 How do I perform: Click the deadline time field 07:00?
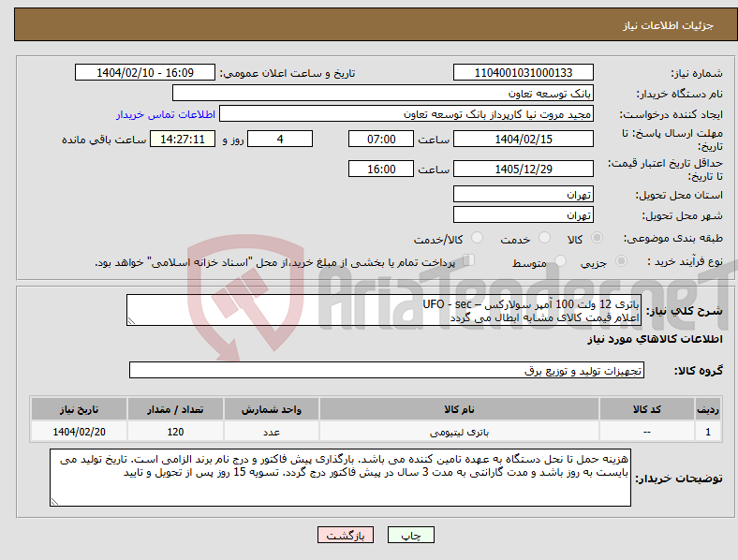coord(381,140)
